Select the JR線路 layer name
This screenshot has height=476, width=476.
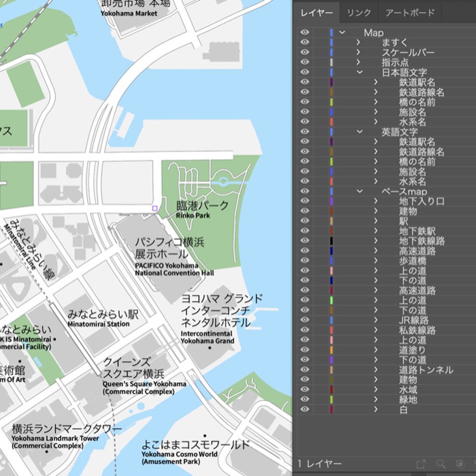click(x=414, y=320)
